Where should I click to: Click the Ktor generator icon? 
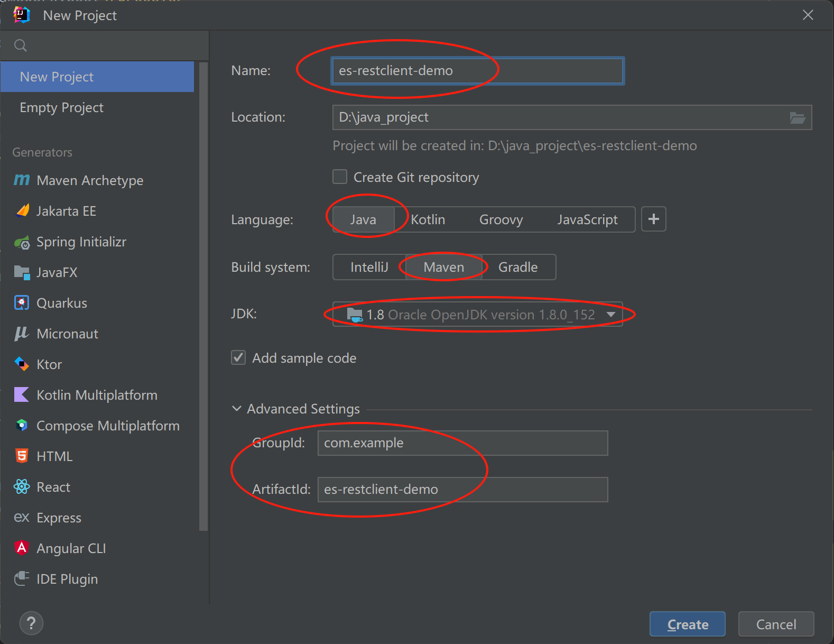point(22,364)
